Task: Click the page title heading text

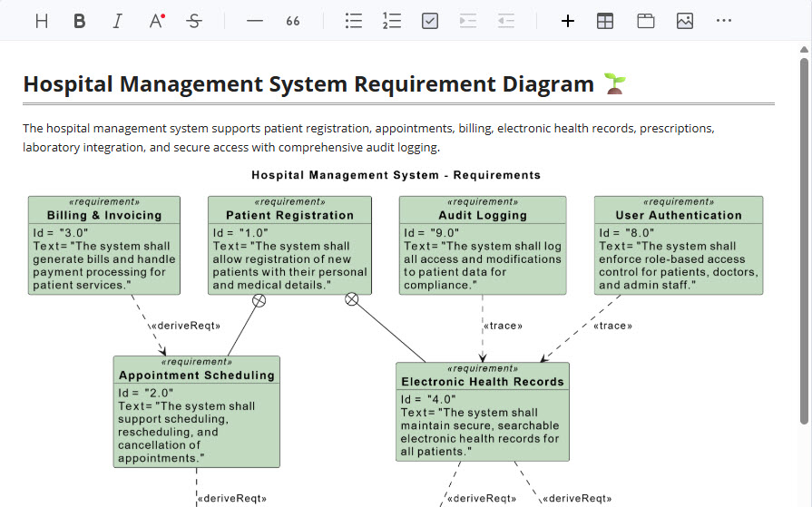Action: tap(308, 84)
